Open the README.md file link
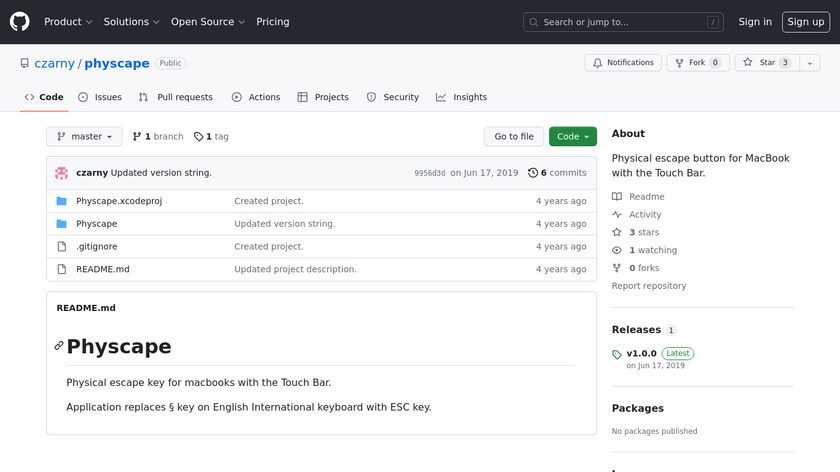 pyautogui.click(x=103, y=270)
